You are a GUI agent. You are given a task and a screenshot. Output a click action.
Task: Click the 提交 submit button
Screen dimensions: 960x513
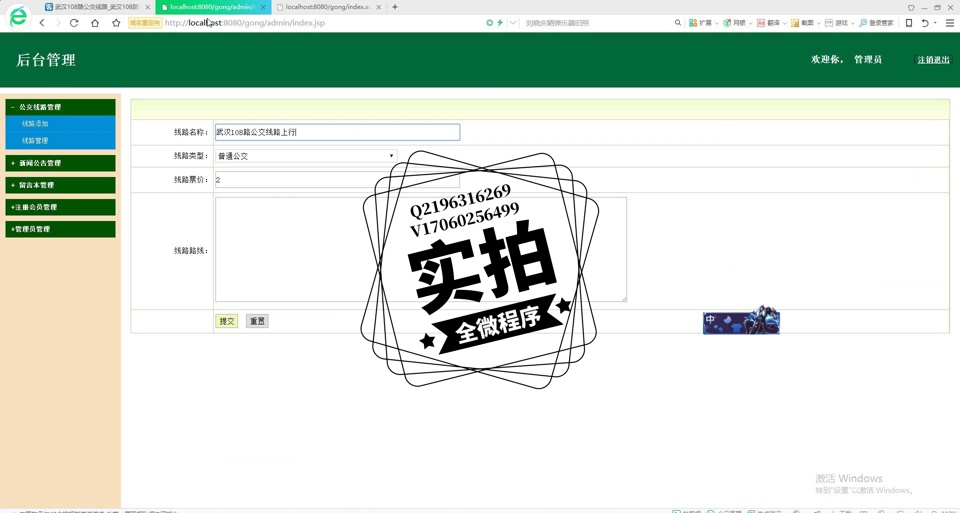pos(227,321)
